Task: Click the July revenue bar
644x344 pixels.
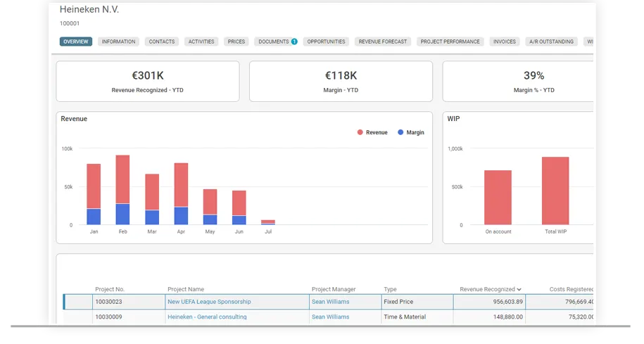Action: [268, 222]
